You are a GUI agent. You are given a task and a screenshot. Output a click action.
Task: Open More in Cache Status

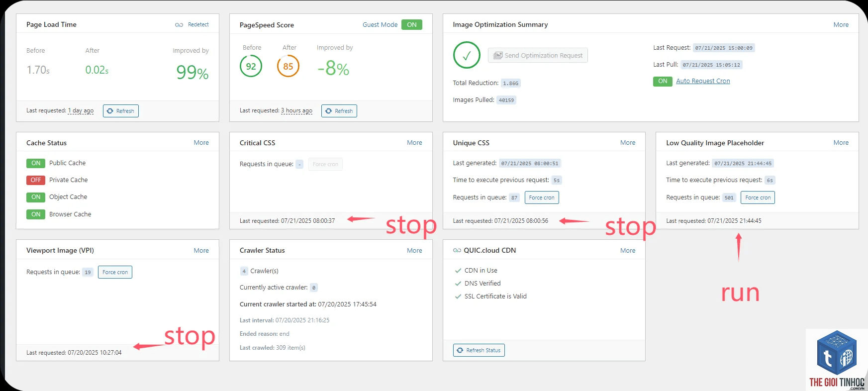tap(201, 143)
